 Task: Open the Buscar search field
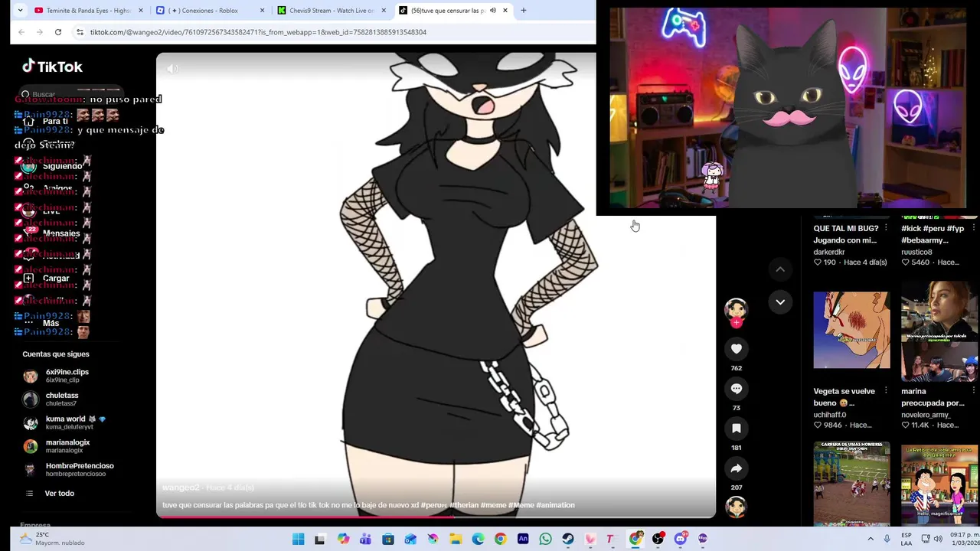[70, 94]
